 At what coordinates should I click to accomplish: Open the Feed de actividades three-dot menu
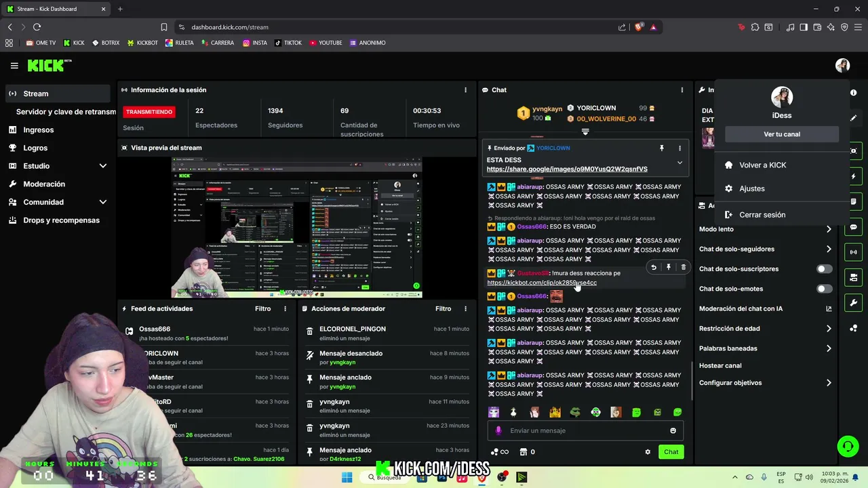pyautogui.click(x=285, y=308)
